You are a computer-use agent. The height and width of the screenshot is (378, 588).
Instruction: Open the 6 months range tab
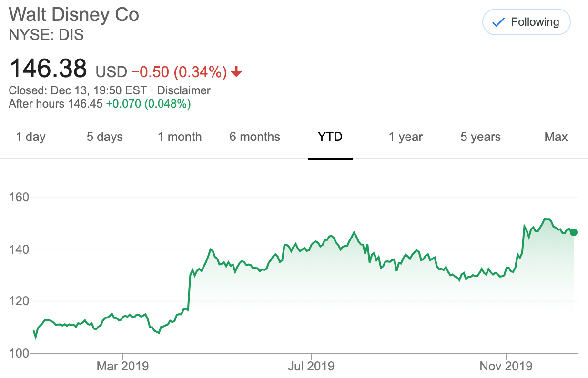click(x=255, y=137)
